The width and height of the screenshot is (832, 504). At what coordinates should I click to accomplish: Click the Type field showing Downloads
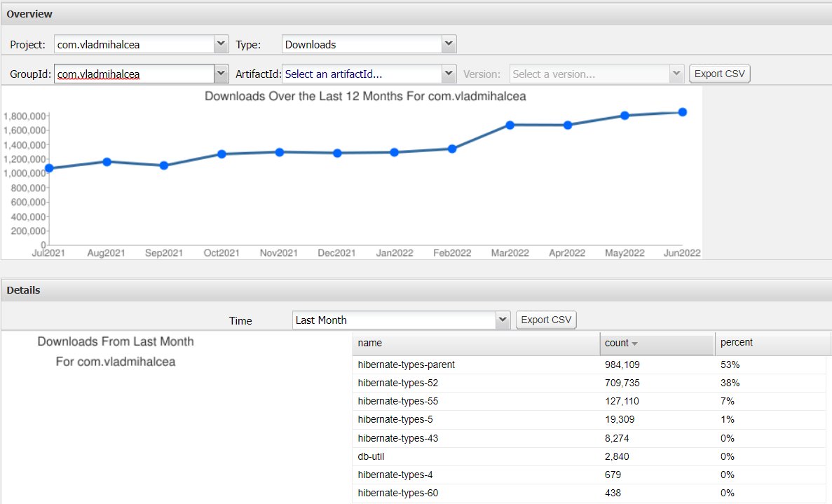tap(362, 44)
